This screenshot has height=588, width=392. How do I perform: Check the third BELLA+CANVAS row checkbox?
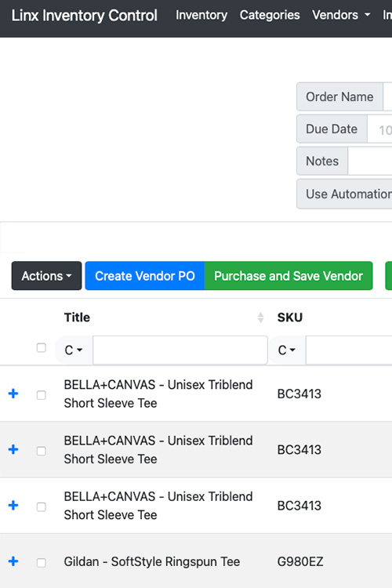pyautogui.click(x=42, y=506)
